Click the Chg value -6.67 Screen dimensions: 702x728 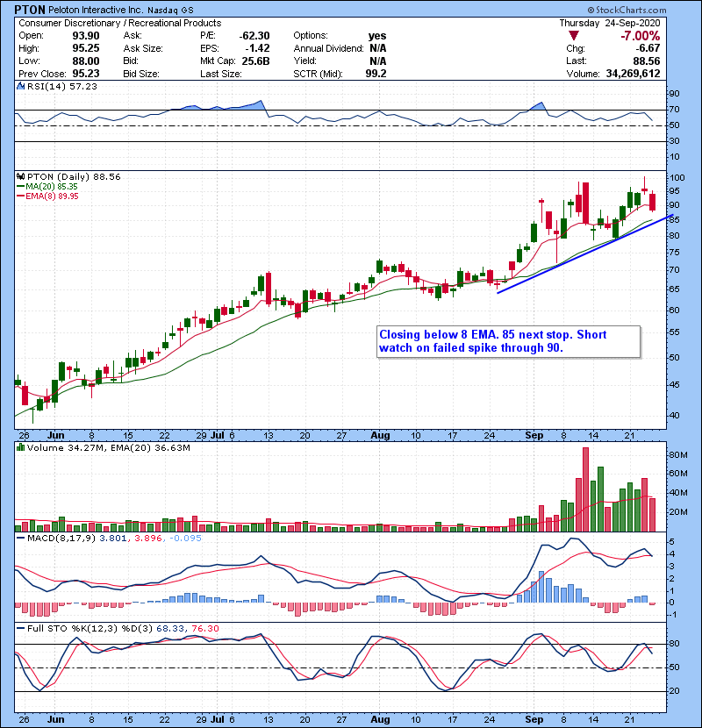(x=648, y=48)
